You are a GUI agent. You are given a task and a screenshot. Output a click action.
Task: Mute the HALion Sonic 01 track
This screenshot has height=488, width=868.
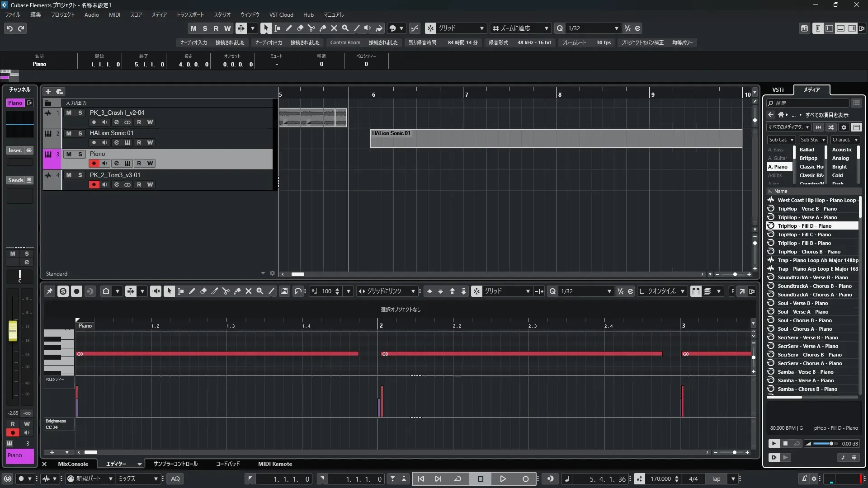point(69,133)
